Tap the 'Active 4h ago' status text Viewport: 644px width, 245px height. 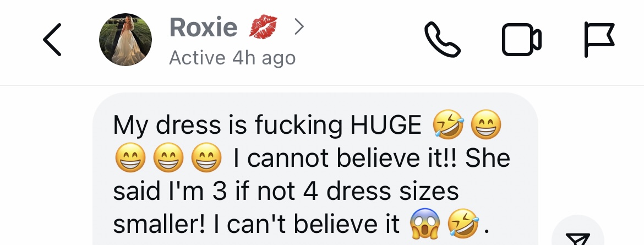[232, 58]
